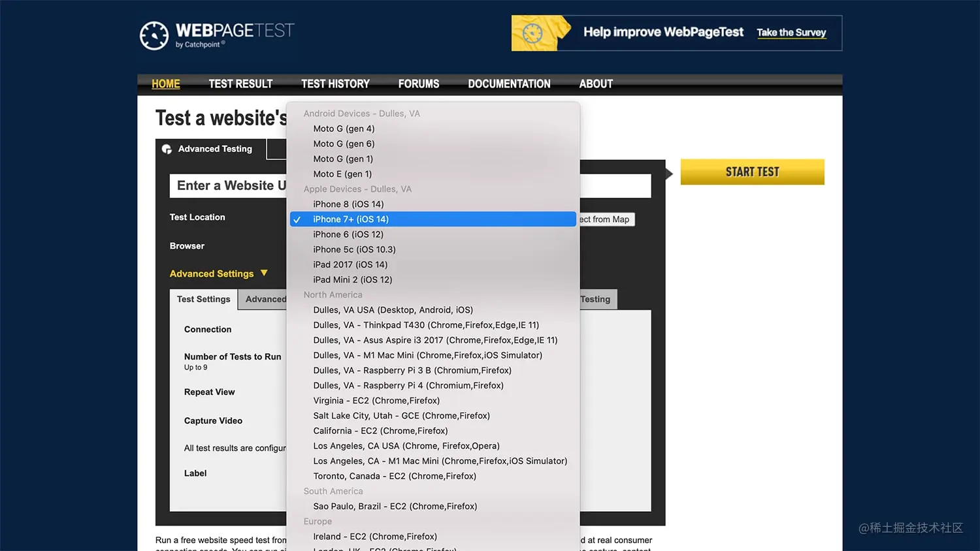Choose iPhone 8 (iOS 14) option
The width and height of the screenshot is (980, 551).
pyautogui.click(x=433, y=204)
